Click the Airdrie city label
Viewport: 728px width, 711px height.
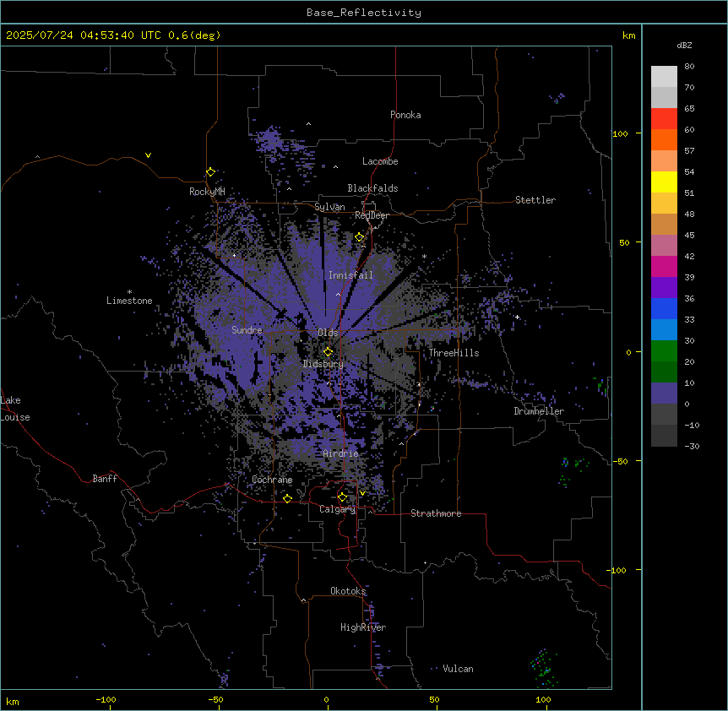pyautogui.click(x=341, y=453)
